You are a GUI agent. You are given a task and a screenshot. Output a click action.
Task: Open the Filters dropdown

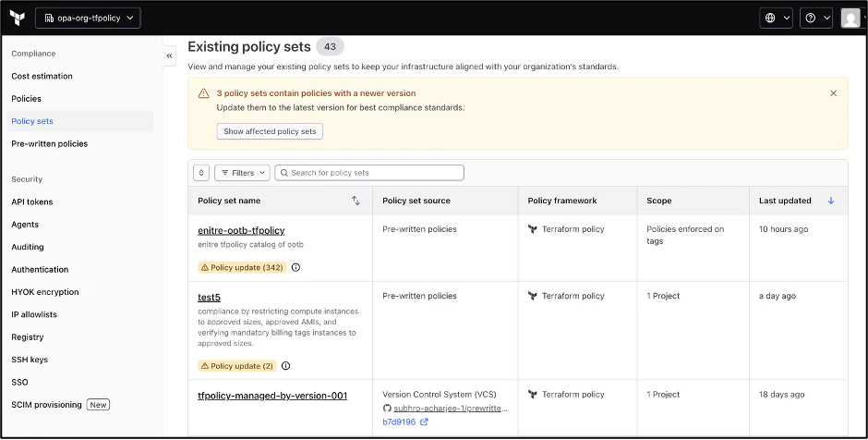tap(243, 173)
